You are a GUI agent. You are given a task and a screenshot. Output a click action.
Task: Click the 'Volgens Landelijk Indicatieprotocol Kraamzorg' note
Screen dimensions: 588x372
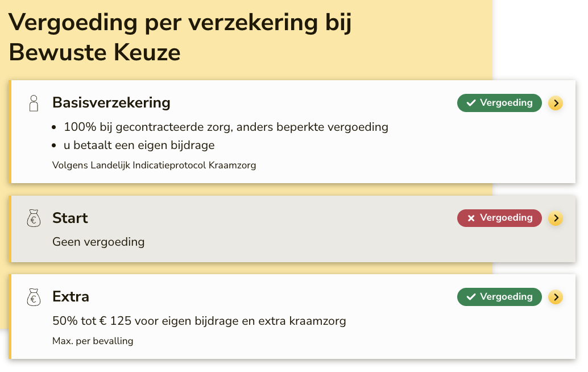pos(154,166)
